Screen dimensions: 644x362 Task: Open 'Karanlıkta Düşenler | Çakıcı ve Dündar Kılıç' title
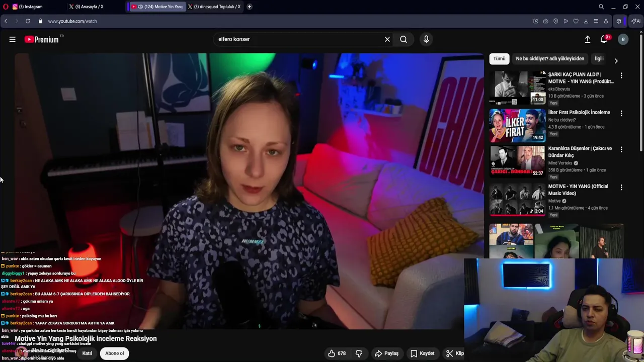pos(580,152)
